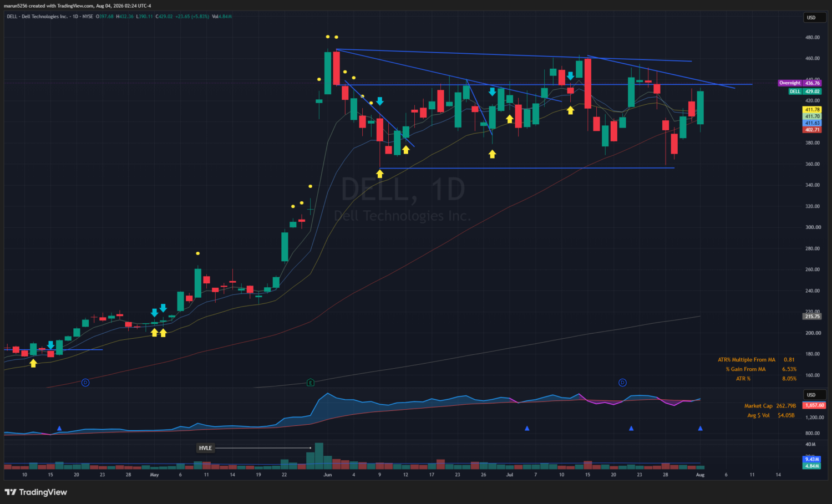Screen dimensions: 832x504
Task: Click the May label on the time axis
Action: pyautogui.click(x=154, y=475)
